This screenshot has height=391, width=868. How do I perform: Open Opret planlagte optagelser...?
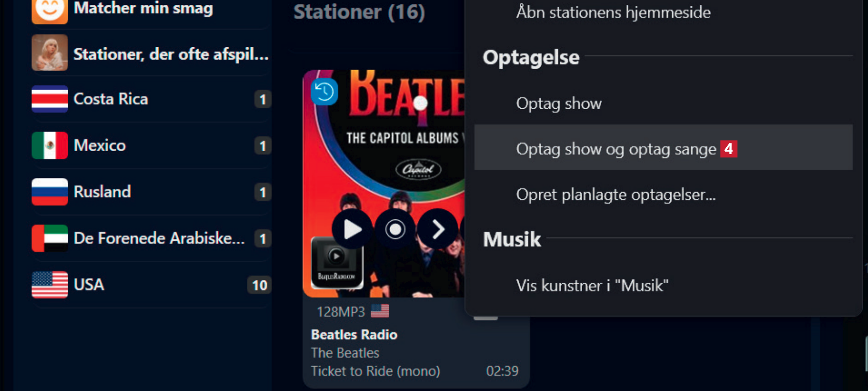pos(616,195)
